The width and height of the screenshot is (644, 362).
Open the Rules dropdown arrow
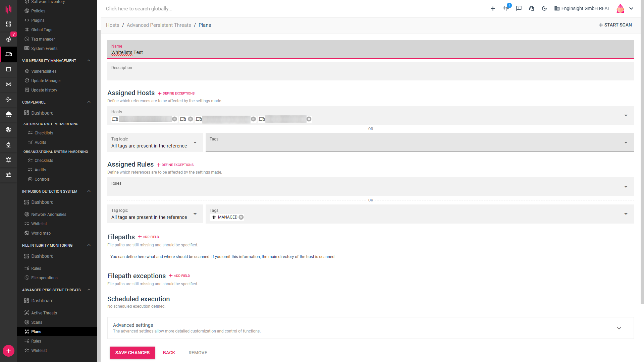coord(626,187)
